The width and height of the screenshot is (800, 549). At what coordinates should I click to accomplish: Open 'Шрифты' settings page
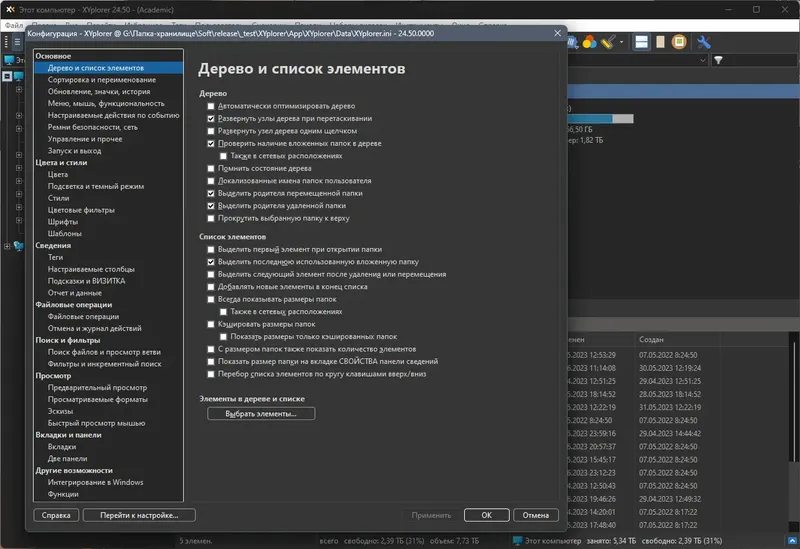(x=62, y=221)
